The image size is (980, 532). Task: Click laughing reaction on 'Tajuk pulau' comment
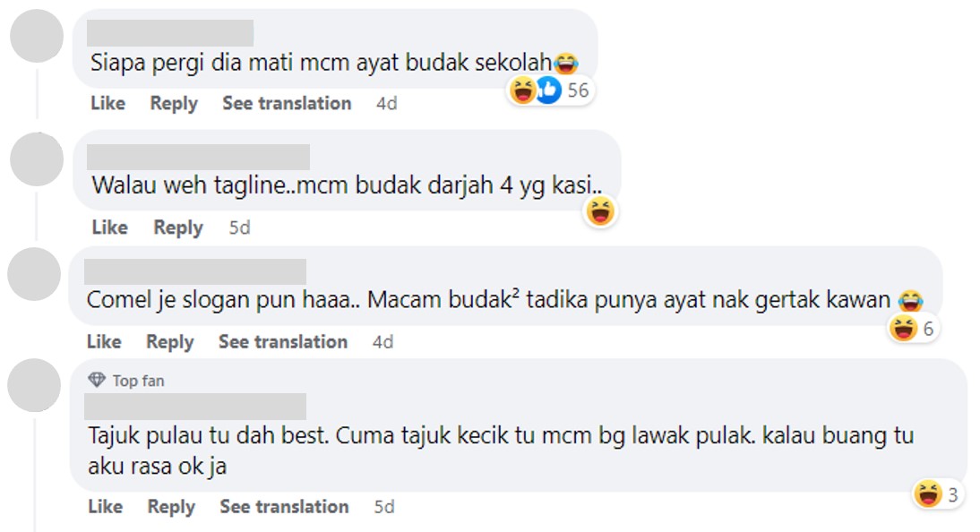[x=928, y=493]
